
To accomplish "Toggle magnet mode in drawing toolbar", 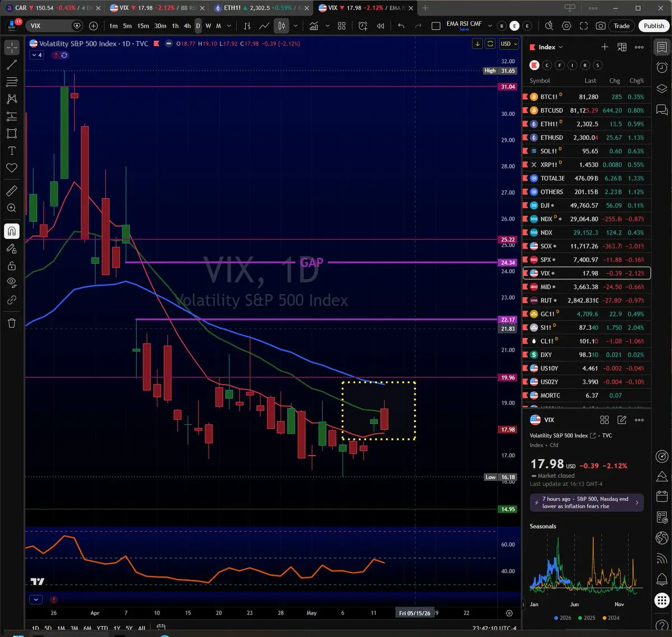I will pyautogui.click(x=12, y=231).
